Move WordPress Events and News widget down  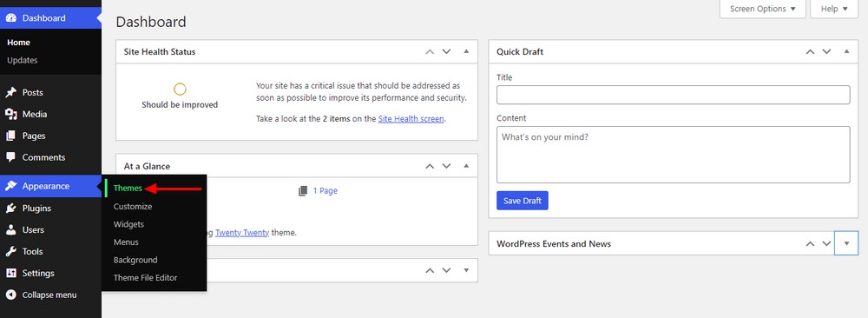[826, 243]
